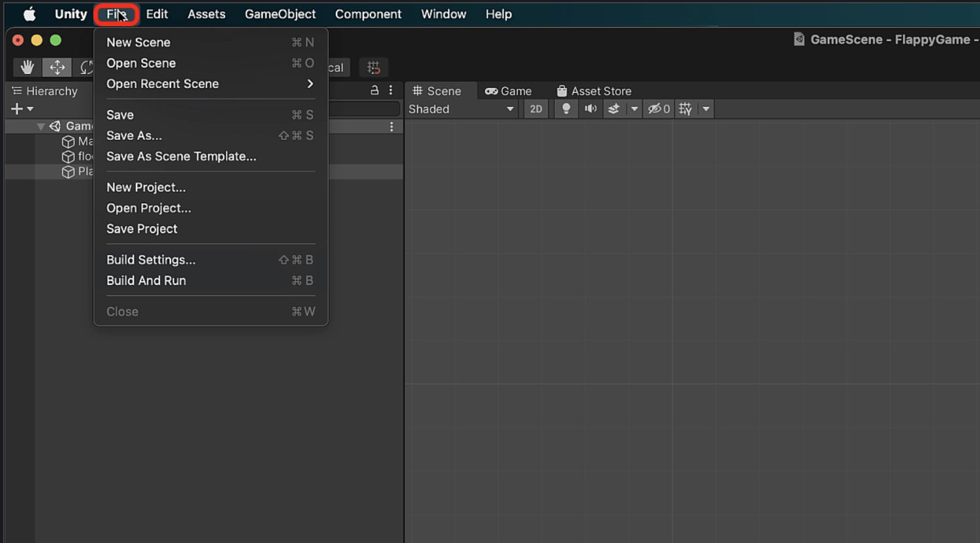Toggle hidden objects visibility count
The image size is (980, 543).
[x=659, y=109]
